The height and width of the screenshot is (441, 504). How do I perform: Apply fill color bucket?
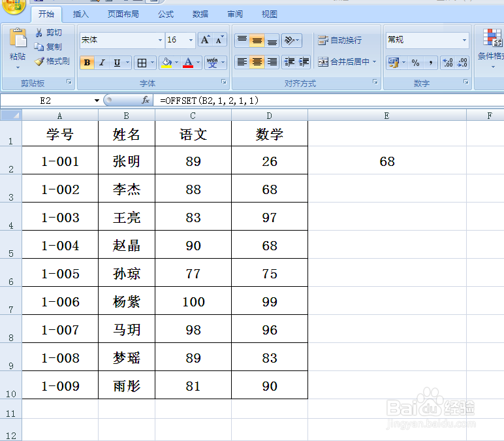[x=166, y=63]
